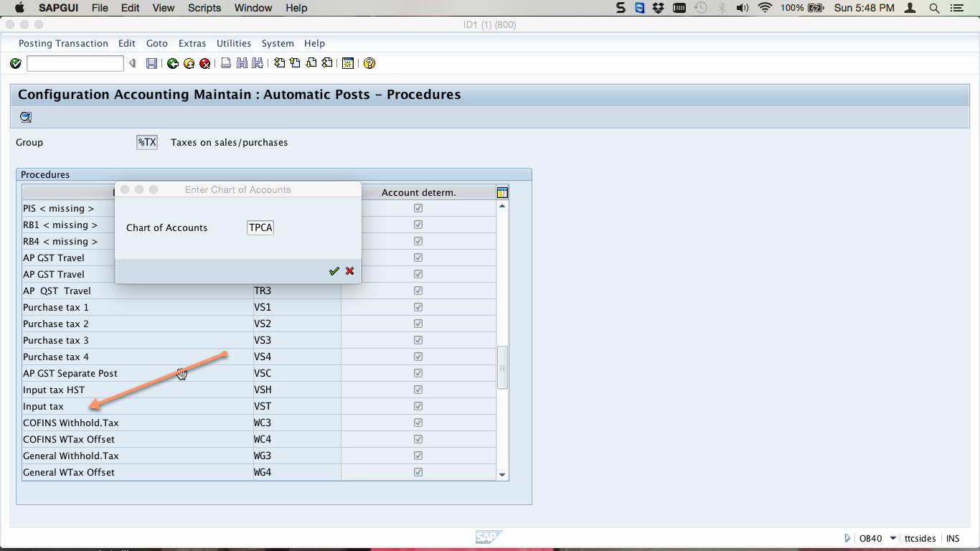Click the Next Page icon
Image resolution: width=980 pixels, height=551 pixels.
coord(311,64)
